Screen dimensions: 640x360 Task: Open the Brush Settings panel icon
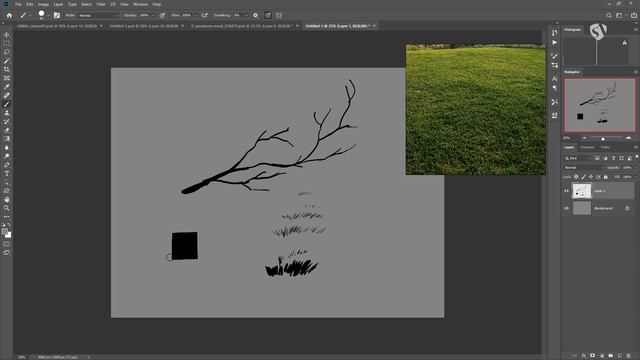point(554,56)
